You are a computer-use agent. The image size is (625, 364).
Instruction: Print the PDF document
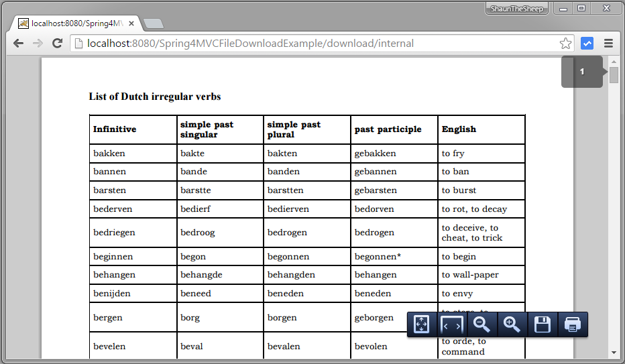point(573,324)
